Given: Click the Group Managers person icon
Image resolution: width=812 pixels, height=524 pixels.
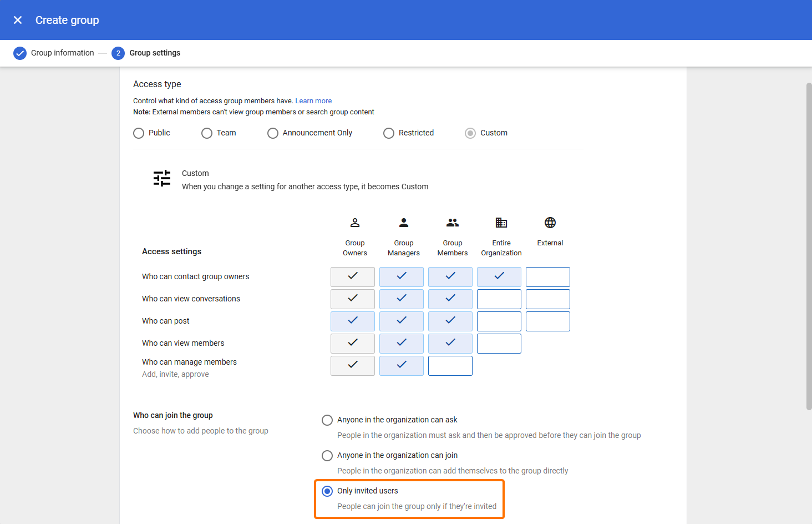Looking at the screenshot, I should (x=404, y=223).
